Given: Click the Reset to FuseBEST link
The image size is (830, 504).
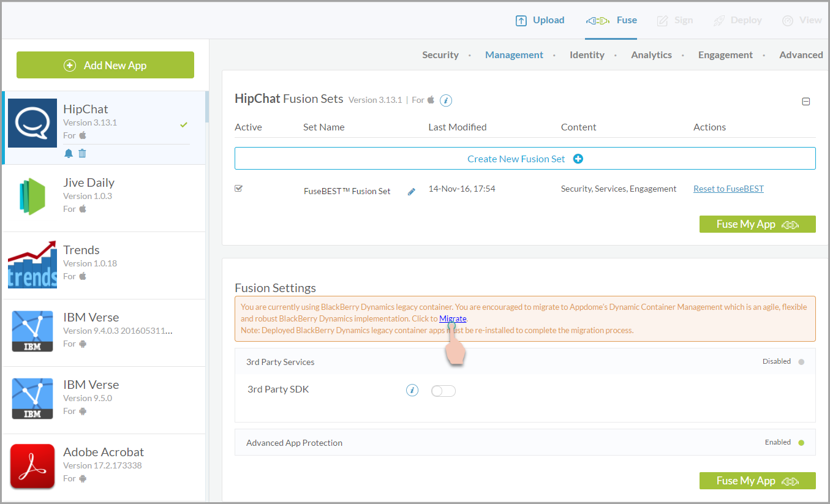Looking at the screenshot, I should point(728,189).
